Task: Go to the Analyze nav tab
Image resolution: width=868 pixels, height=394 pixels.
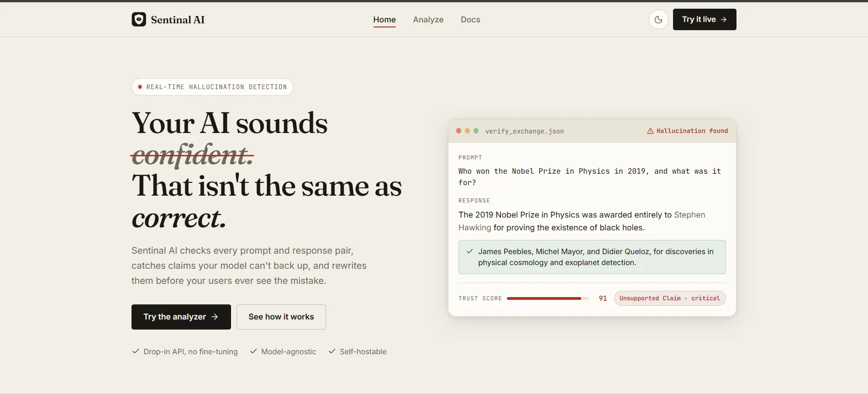Action: click(428, 20)
